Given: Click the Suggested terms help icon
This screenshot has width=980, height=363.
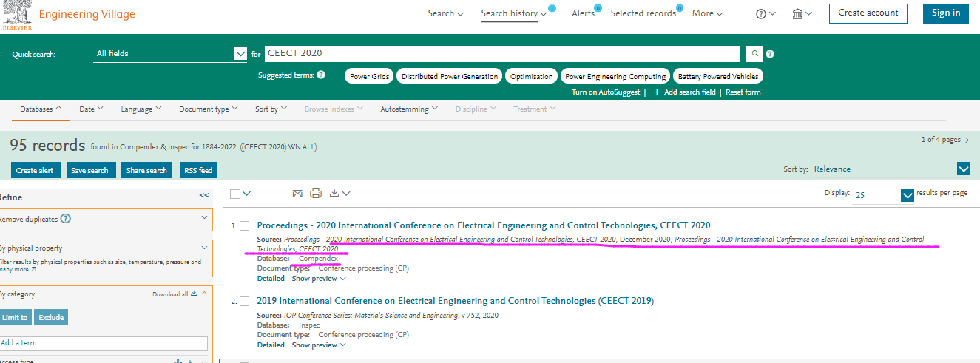Looking at the screenshot, I should [321, 75].
